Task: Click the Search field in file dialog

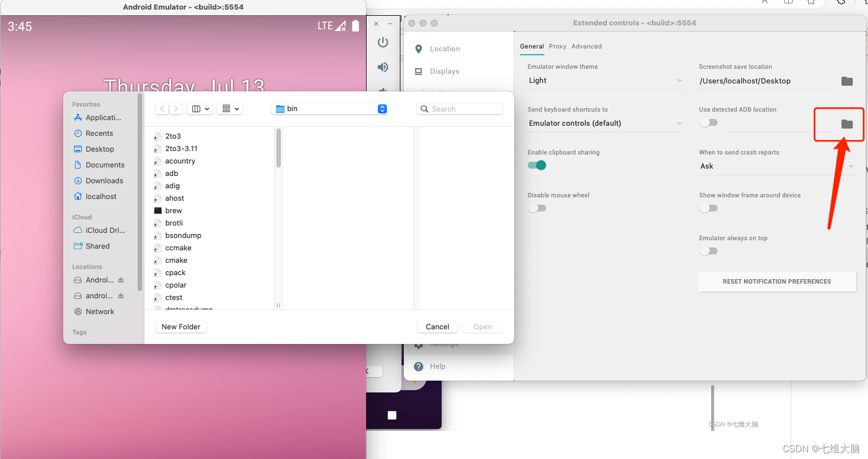Action: click(460, 109)
